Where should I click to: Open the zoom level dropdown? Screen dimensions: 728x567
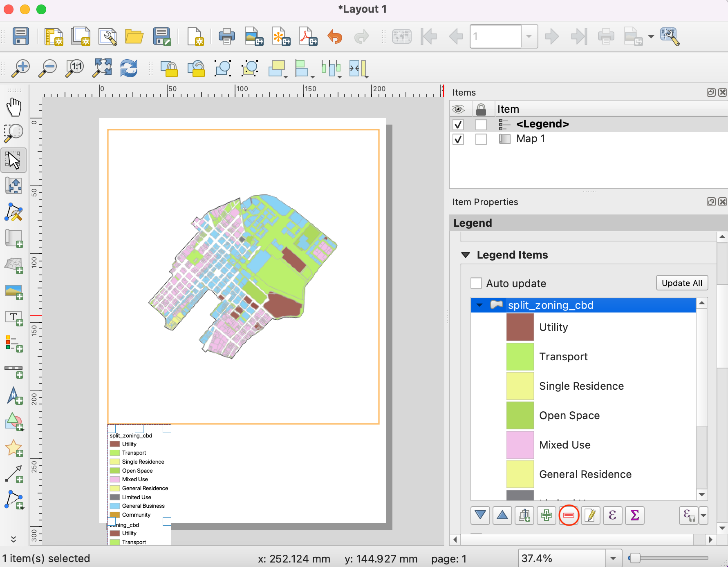point(613,558)
